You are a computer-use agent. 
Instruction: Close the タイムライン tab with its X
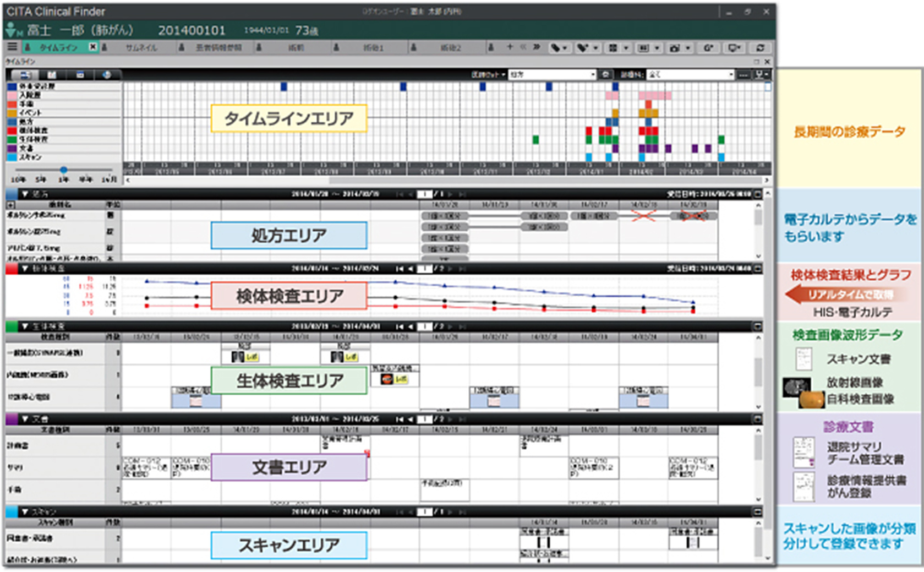tap(93, 48)
